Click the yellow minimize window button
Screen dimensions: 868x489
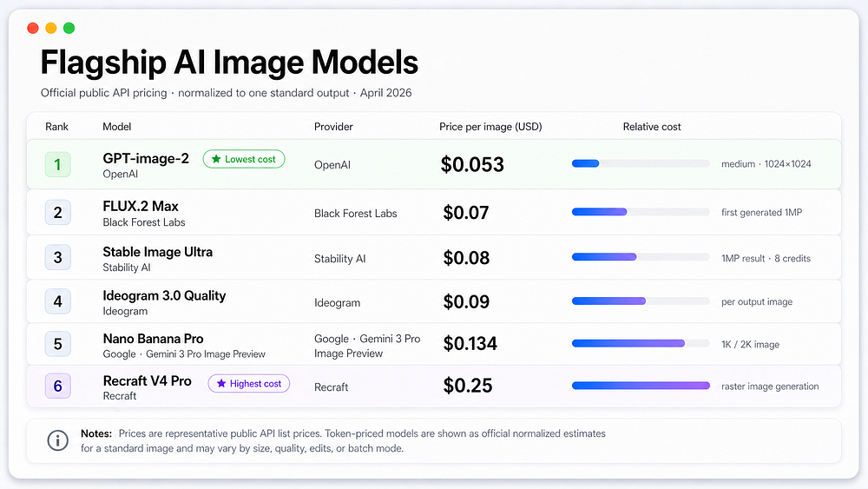51,29
